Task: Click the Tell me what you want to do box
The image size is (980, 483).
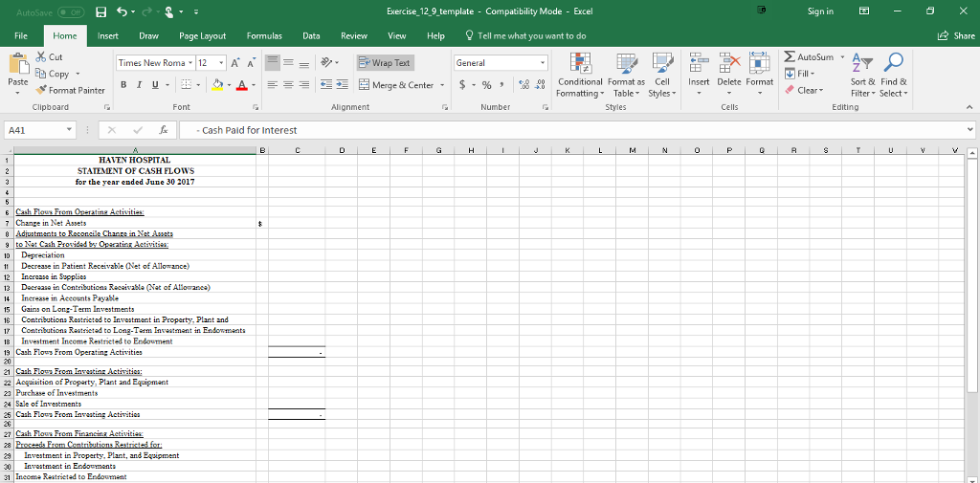Action: point(525,36)
